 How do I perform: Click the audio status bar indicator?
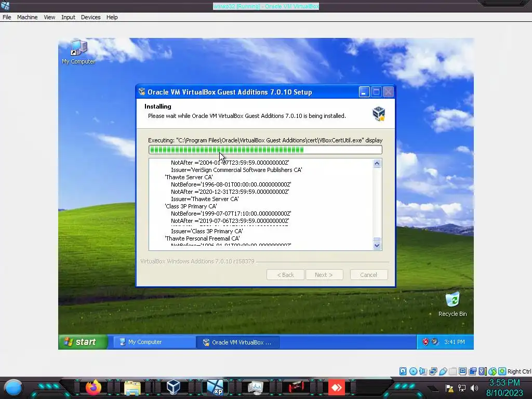(423, 371)
